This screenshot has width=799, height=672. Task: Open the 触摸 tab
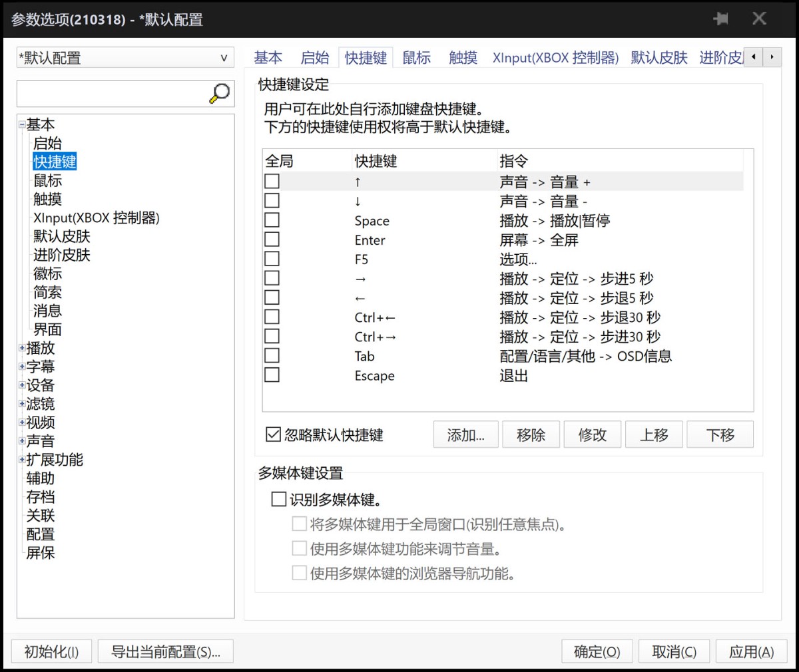[463, 58]
